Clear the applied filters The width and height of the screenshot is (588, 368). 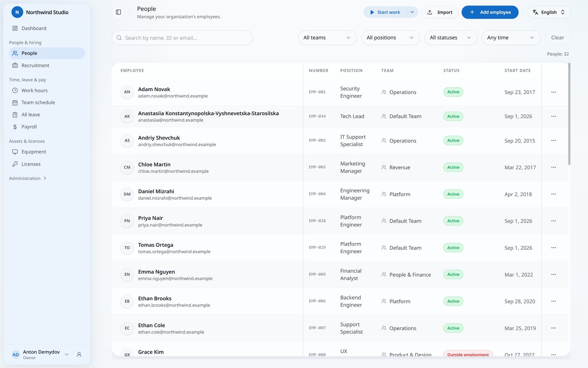click(557, 38)
